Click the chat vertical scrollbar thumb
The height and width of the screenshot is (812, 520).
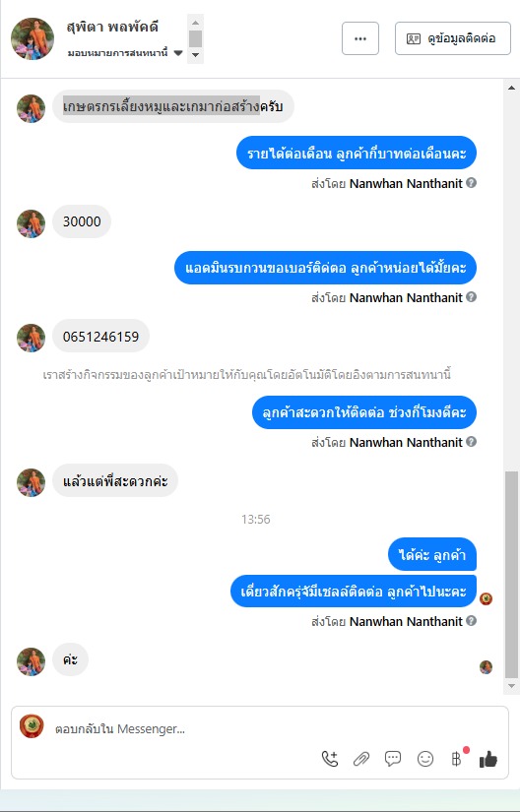512,574
